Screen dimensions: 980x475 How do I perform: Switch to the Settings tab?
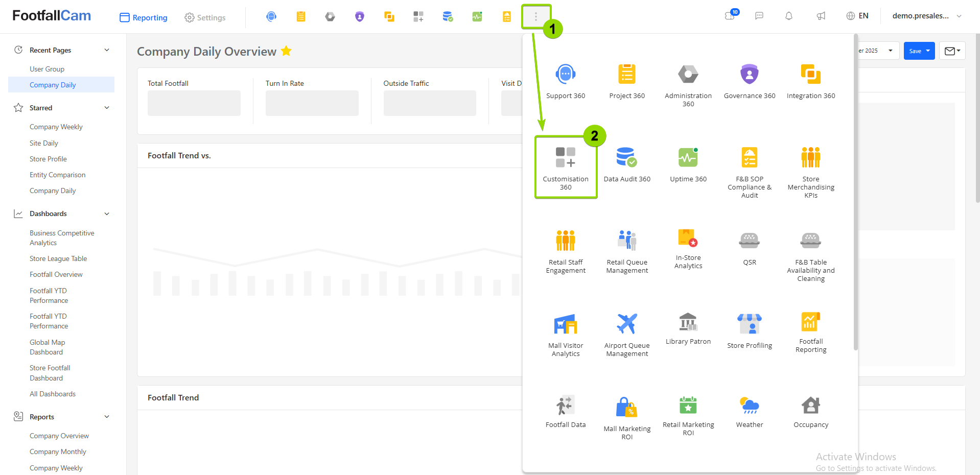click(205, 17)
